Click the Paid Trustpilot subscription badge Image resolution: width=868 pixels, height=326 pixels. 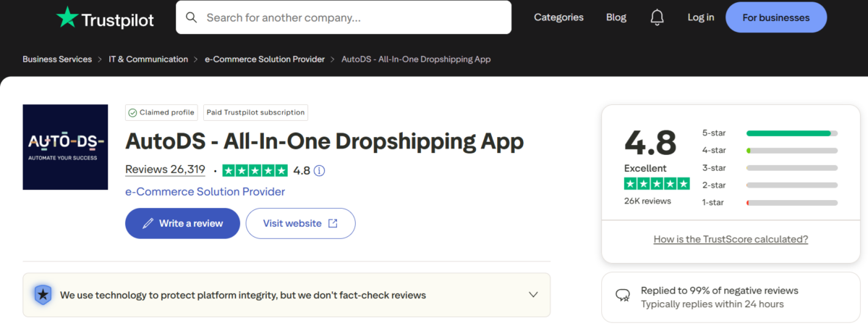[255, 112]
